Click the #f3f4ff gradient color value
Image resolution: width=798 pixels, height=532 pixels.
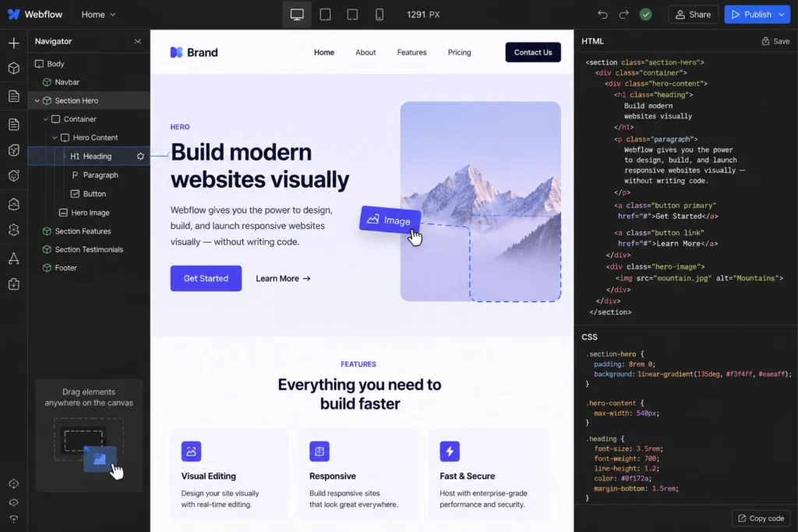740,374
